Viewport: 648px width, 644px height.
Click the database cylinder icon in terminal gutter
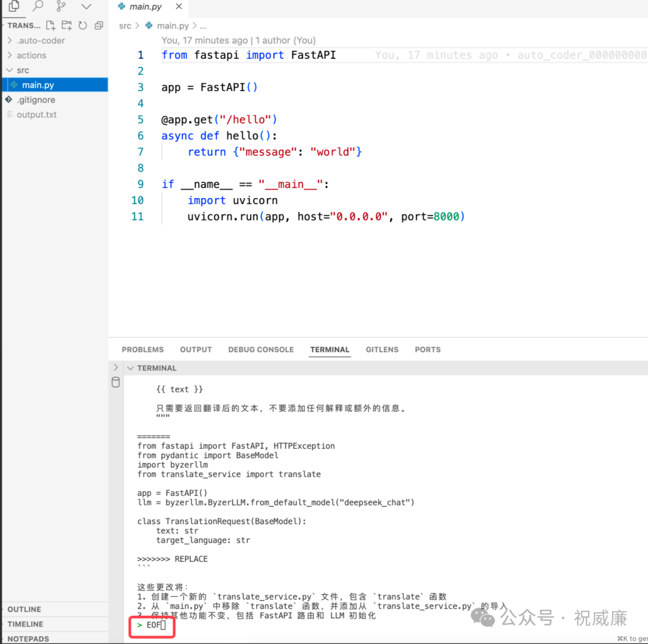coord(116,382)
